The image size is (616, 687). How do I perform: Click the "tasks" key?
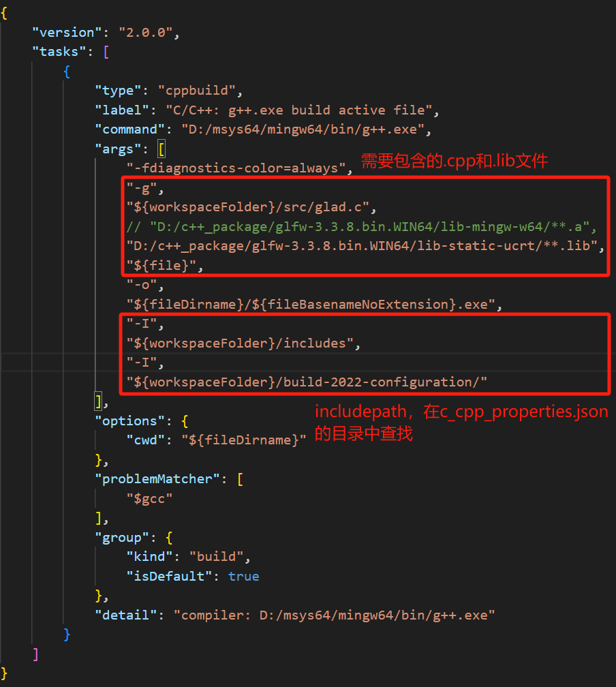(59, 52)
